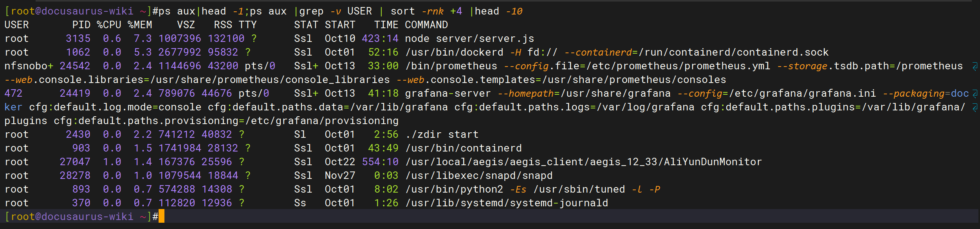The width and height of the screenshot is (980, 229).
Task: Click the %MEM value 7.3
Action: point(143,39)
